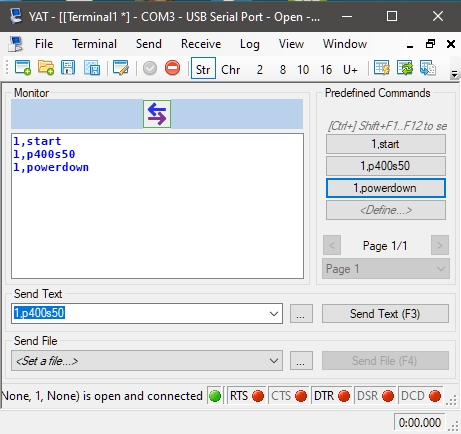This screenshot has width=461, height=434.
Task: Click the refresh monitor toolbar icon
Action: tap(405, 68)
